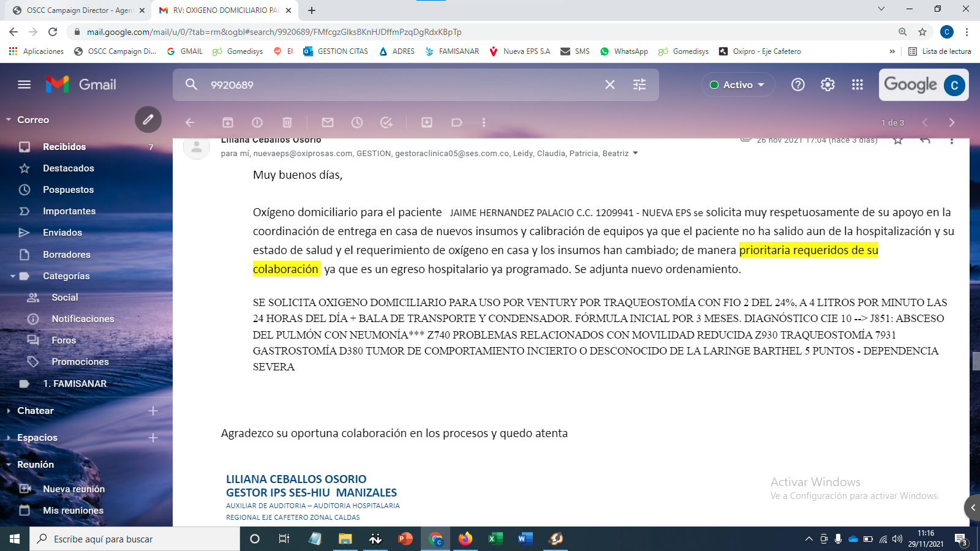Reload the current page
The height and width of the screenshot is (551, 980).
click(53, 32)
